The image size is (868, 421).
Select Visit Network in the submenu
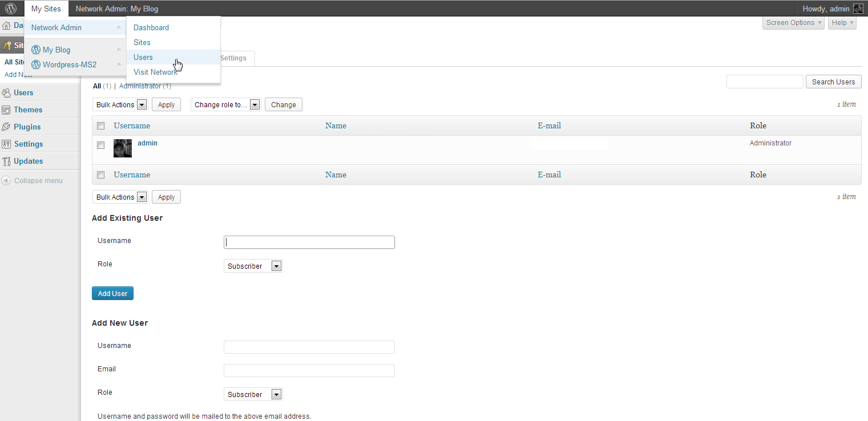coord(155,72)
